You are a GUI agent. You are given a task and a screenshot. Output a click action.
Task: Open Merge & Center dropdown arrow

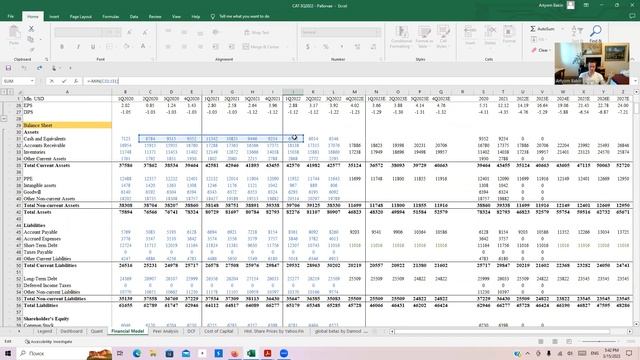(287, 47)
